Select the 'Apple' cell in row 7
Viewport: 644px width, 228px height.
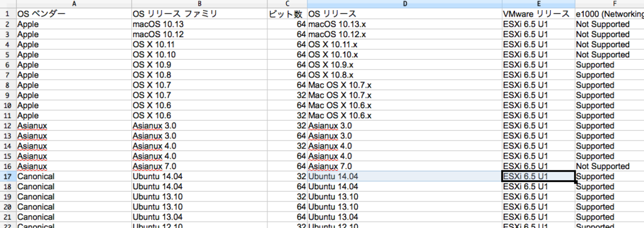coord(74,75)
